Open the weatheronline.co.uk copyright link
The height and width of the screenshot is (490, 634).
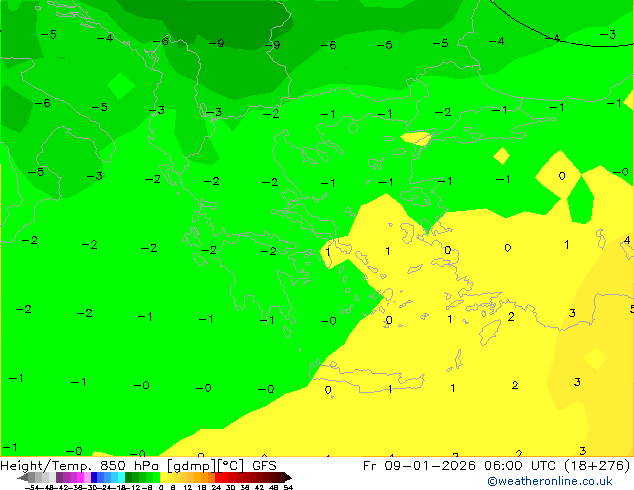point(550,481)
